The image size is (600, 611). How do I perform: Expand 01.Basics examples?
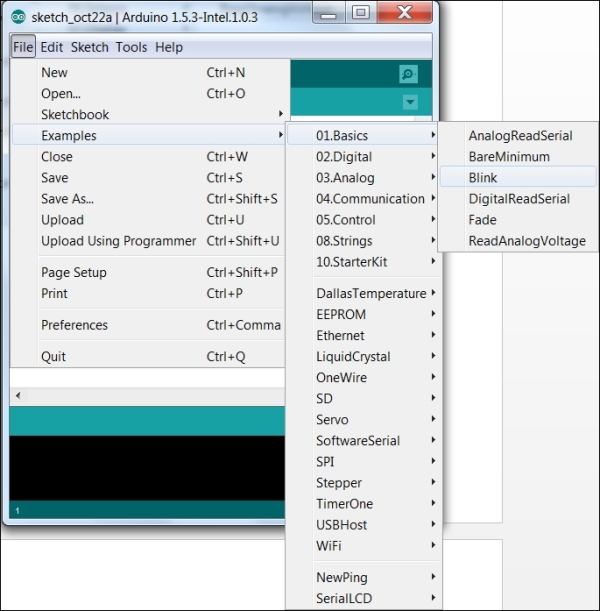pyautogui.click(x=363, y=136)
